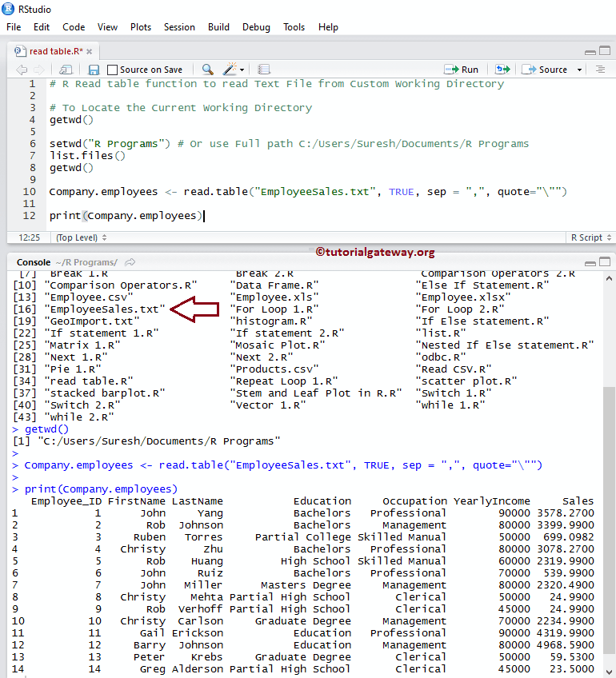Expand the Source button dropdown arrow
This screenshot has width=616, height=678.
click(x=579, y=70)
